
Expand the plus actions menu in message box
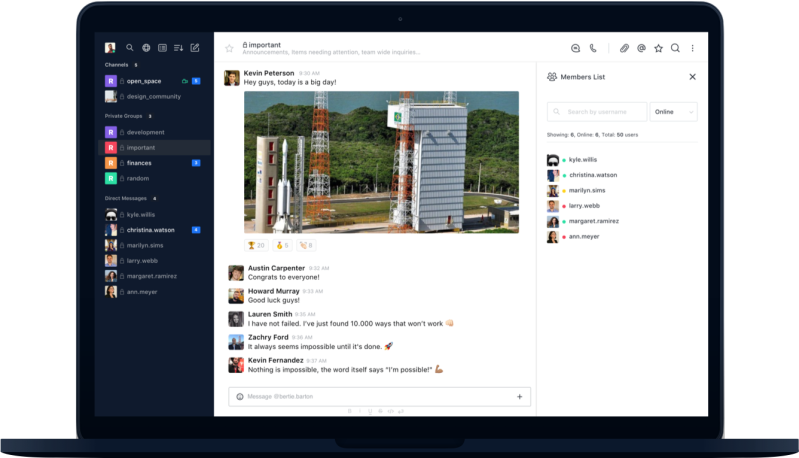pos(519,397)
